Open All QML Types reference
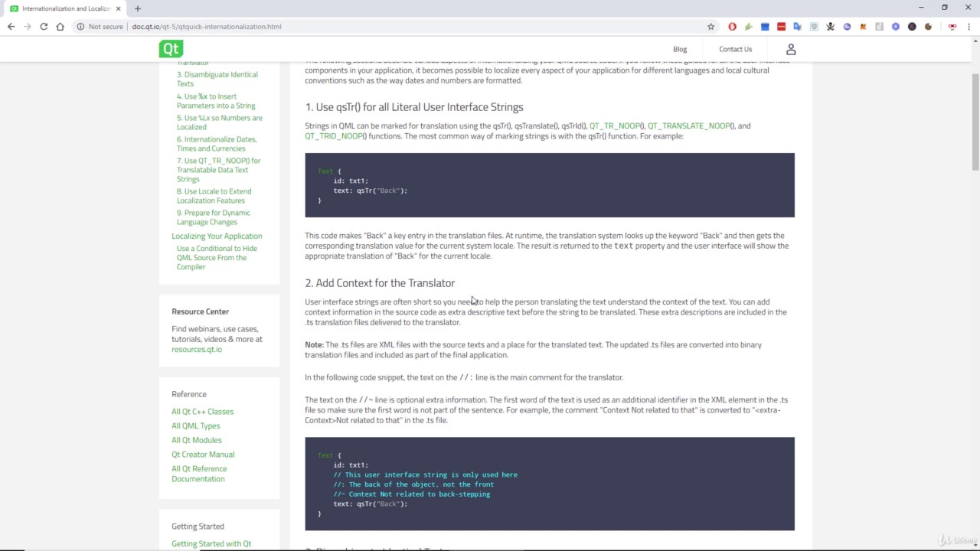This screenshot has height=551, width=980. [x=195, y=425]
